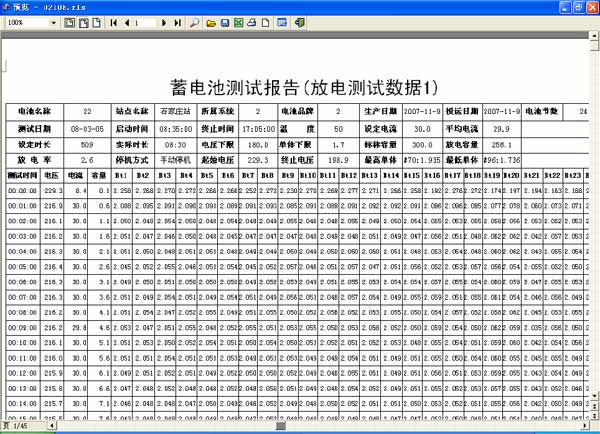Click the 08:35:00 start time cell
Image resolution: width=600 pixels, height=434 pixels.
pyautogui.click(x=176, y=129)
